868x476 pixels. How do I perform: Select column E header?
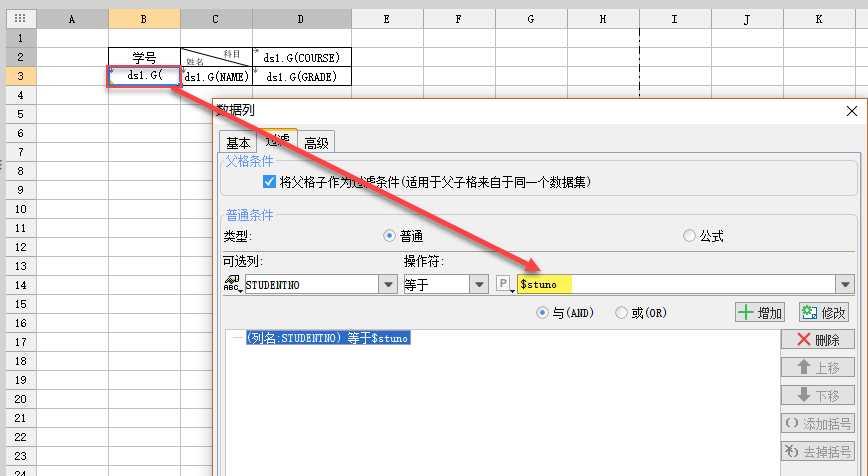[x=387, y=19]
